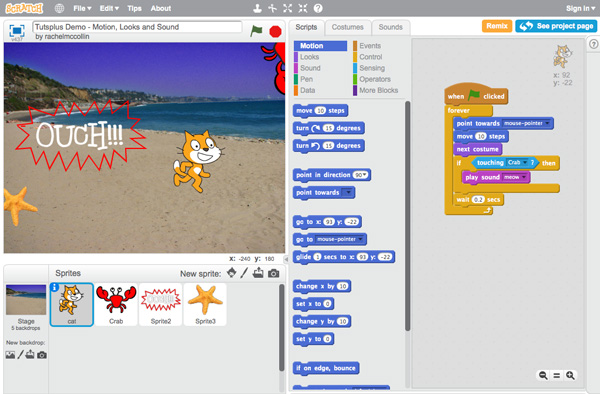Open the cat sprite info button
The height and width of the screenshot is (394, 600).
point(54,287)
